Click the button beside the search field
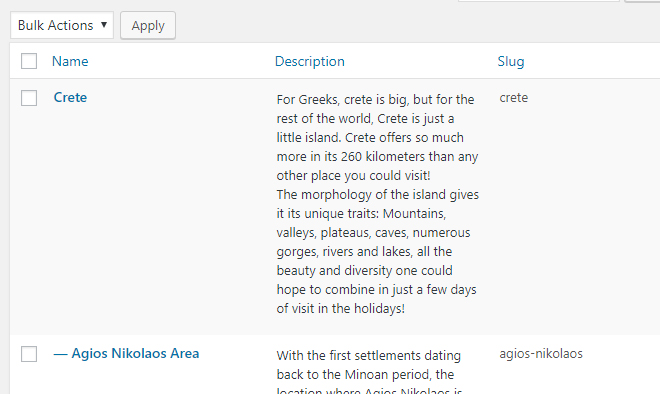Screen dimensions: 660x394 point(642,1)
